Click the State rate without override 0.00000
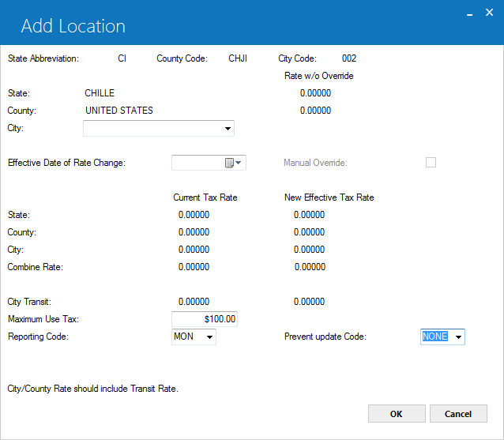Image resolution: width=504 pixels, height=440 pixels. 315,93
